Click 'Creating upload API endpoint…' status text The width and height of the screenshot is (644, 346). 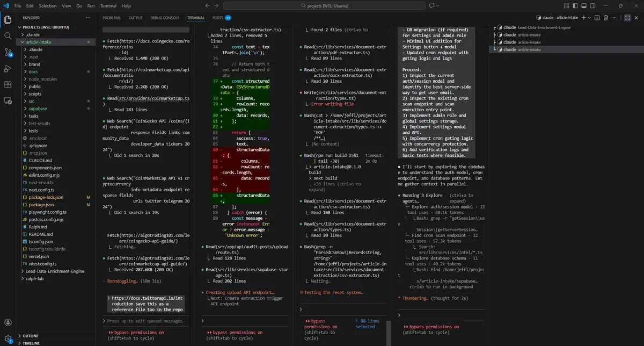click(240, 293)
